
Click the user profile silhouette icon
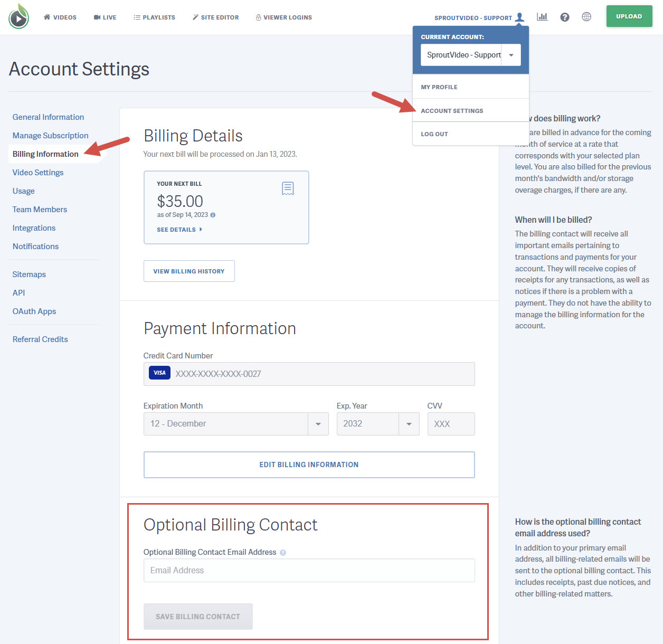click(x=520, y=16)
